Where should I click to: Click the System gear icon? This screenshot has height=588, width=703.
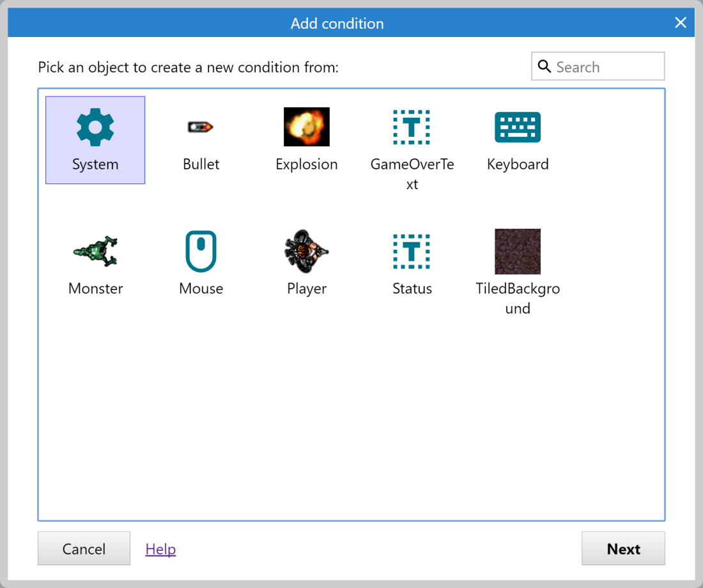tap(95, 127)
